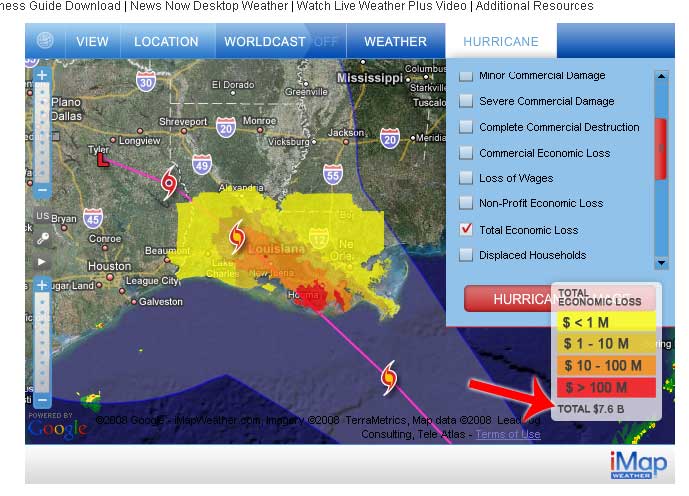Uncheck the Total Economic Loss checkbox
This screenshot has height=496, width=689.
coord(466,229)
